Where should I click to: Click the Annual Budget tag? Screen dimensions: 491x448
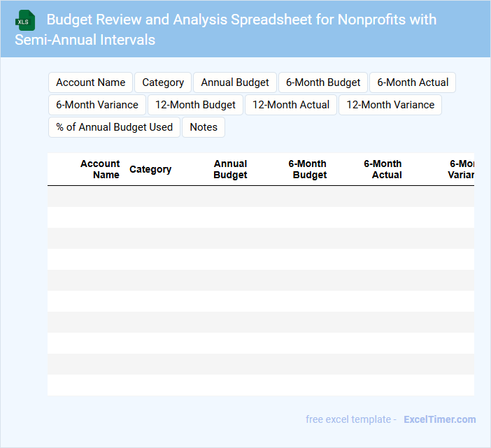pos(235,82)
